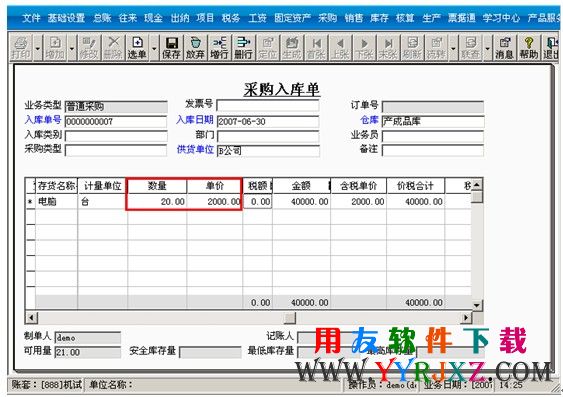Select the 税额 cell showing 0.00 in 电脑 row

click(257, 202)
